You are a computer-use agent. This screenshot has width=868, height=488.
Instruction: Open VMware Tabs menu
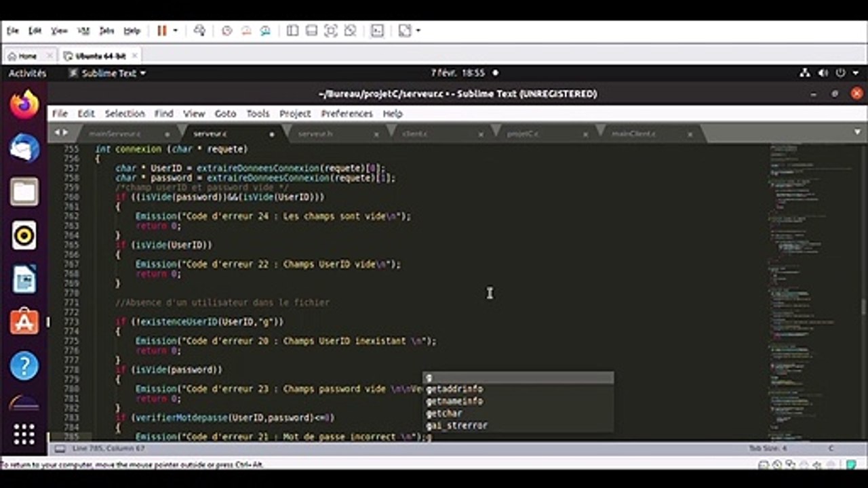(x=106, y=30)
